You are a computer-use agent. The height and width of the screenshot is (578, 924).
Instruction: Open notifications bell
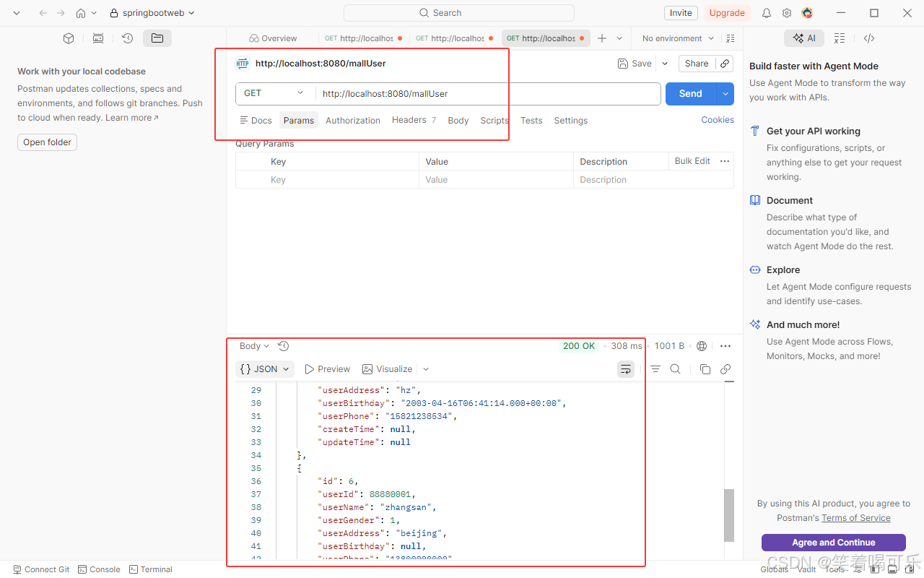pos(767,13)
